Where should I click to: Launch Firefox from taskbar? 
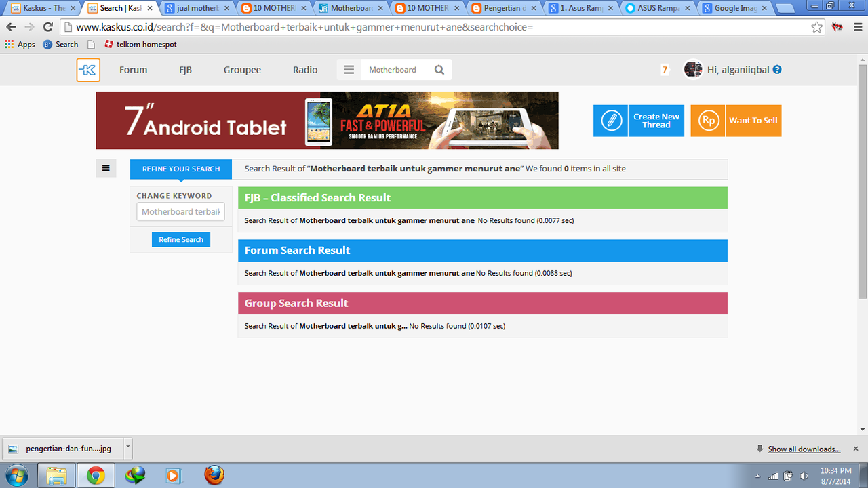pos(214,475)
